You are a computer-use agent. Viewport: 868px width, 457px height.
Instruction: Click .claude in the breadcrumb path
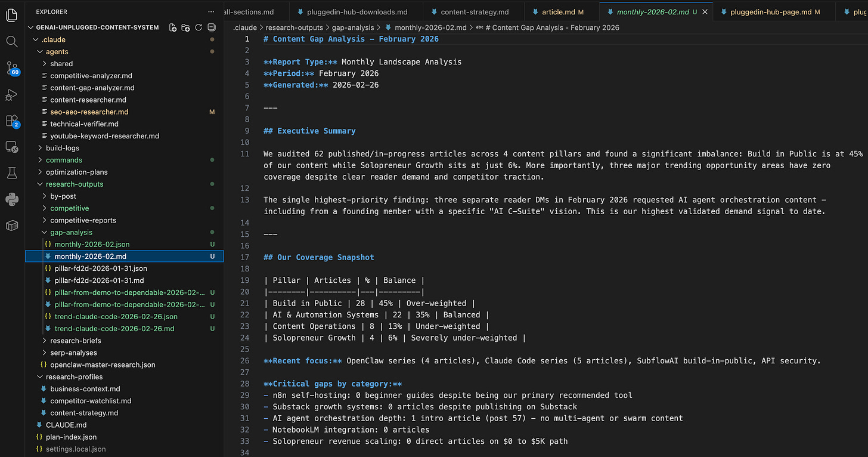[x=245, y=27]
